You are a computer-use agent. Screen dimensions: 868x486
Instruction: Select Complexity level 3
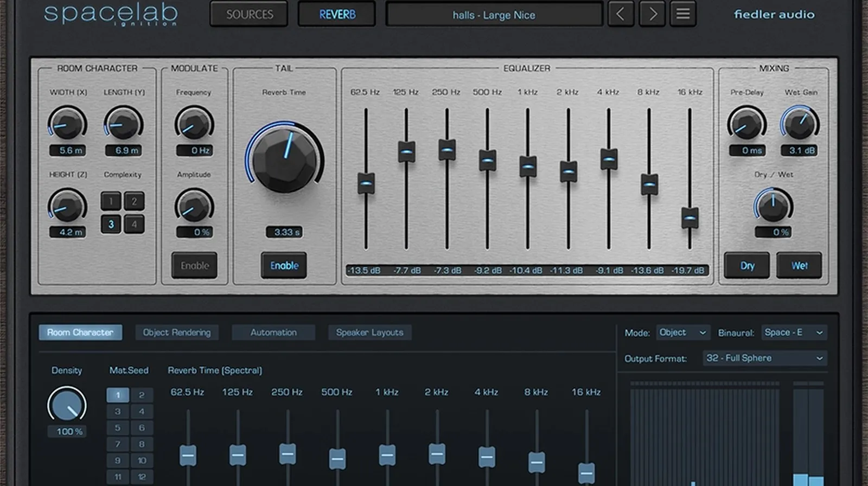(x=111, y=224)
